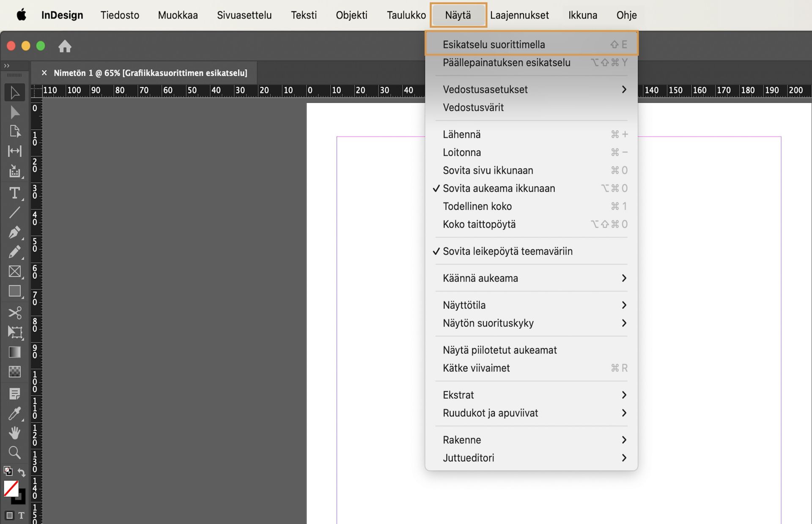
Task: Select the Eyedropper tool
Action: click(14, 413)
